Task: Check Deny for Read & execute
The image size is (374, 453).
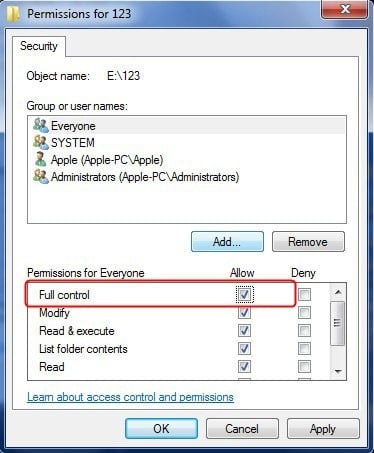Action: click(304, 331)
